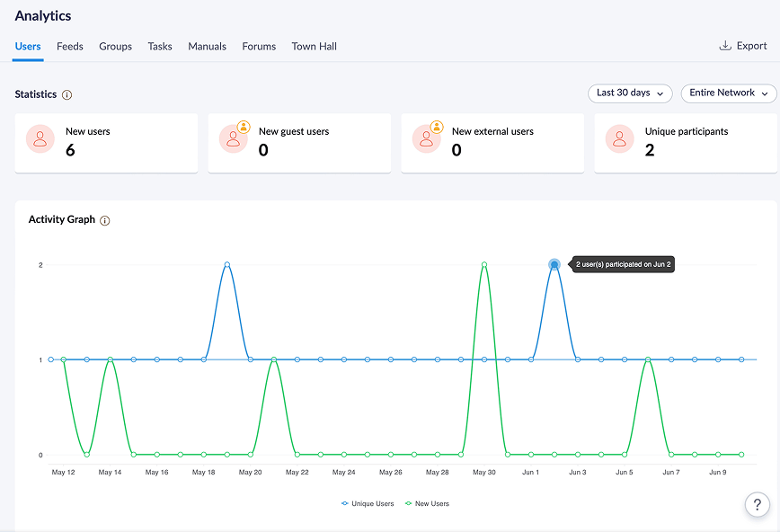The width and height of the screenshot is (780, 532).
Task: Click the blue May 19 peak point
Action: point(227,265)
